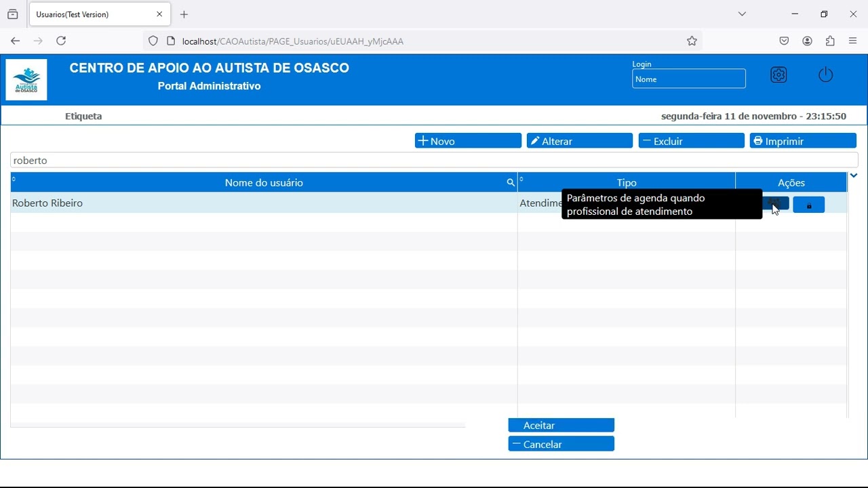
Task: Sort by the Tipo column sort arrows
Action: (x=521, y=180)
